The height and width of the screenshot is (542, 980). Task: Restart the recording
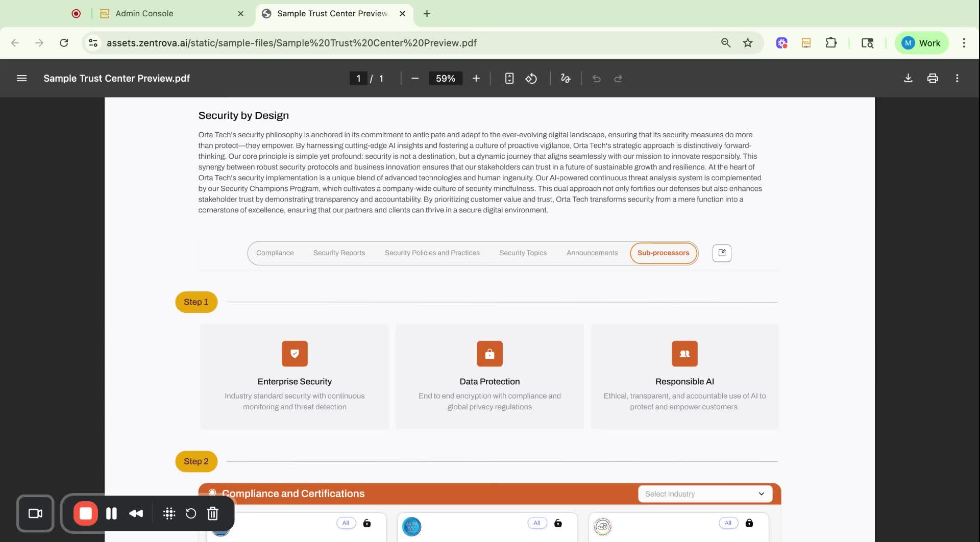tap(191, 513)
